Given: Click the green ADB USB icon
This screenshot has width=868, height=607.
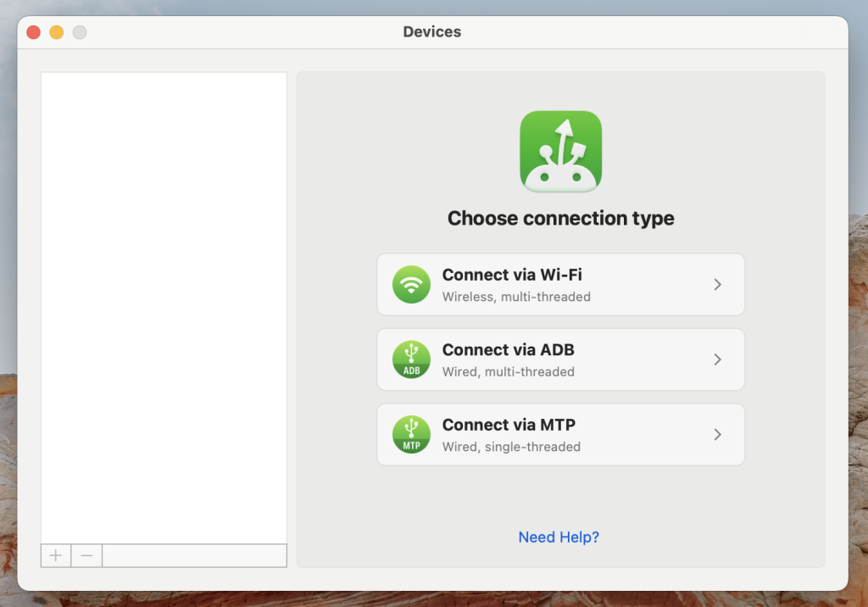Looking at the screenshot, I should [411, 359].
